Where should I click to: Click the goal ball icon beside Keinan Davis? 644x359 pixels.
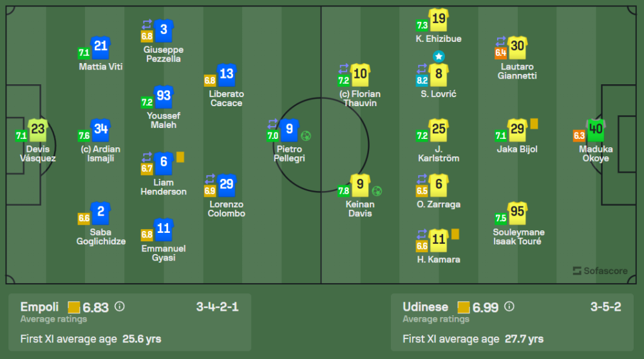(x=377, y=191)
